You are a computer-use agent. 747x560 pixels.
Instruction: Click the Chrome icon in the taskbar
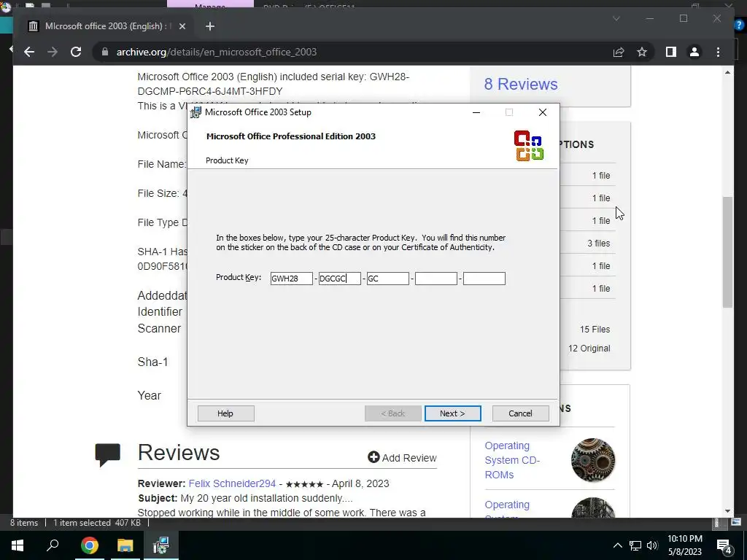pos(89,545)
